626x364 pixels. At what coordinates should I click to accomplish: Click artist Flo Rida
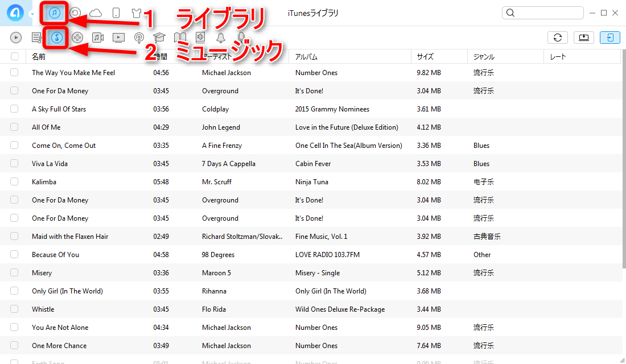(x=213, y=309)
